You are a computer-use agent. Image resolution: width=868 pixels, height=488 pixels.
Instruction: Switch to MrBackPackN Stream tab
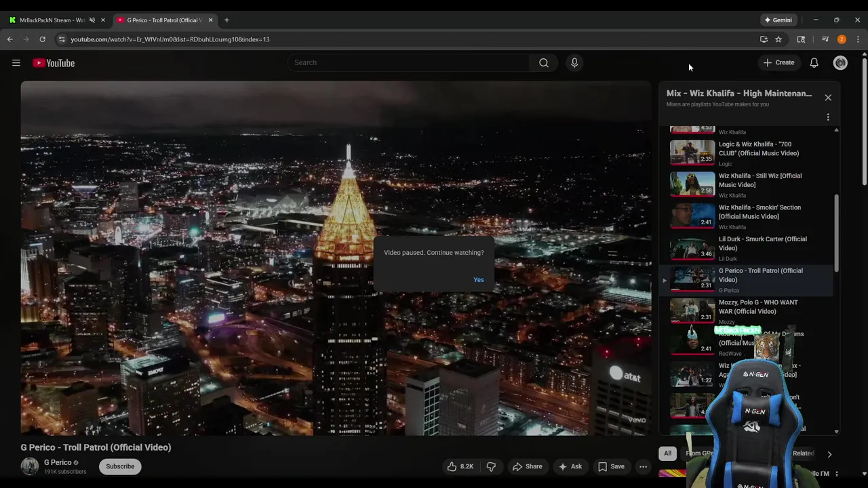click(52, 20)
